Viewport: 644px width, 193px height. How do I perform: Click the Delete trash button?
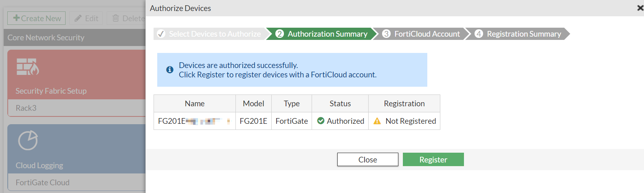pos(128,18)
